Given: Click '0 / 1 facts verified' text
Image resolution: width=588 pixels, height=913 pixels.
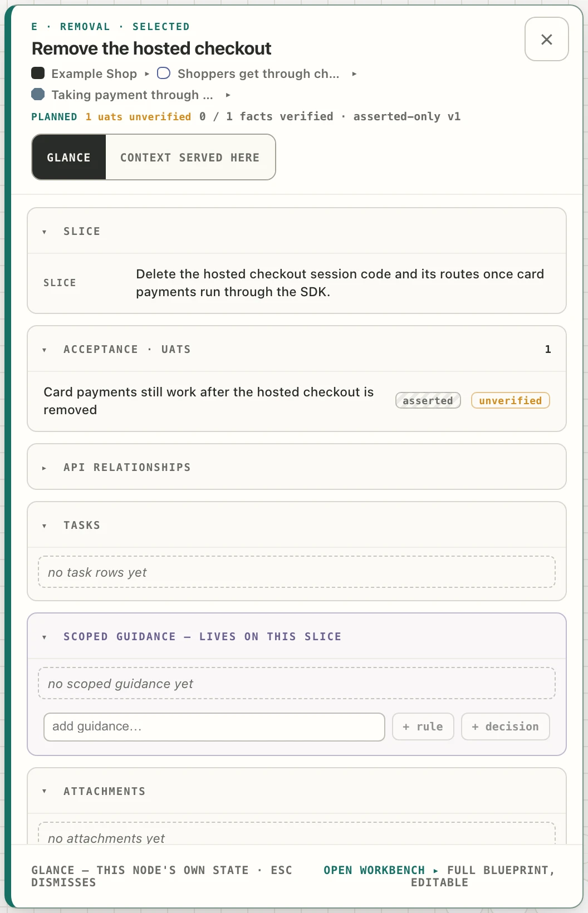Looking at the screenshot, I should [x=266, y=116].
